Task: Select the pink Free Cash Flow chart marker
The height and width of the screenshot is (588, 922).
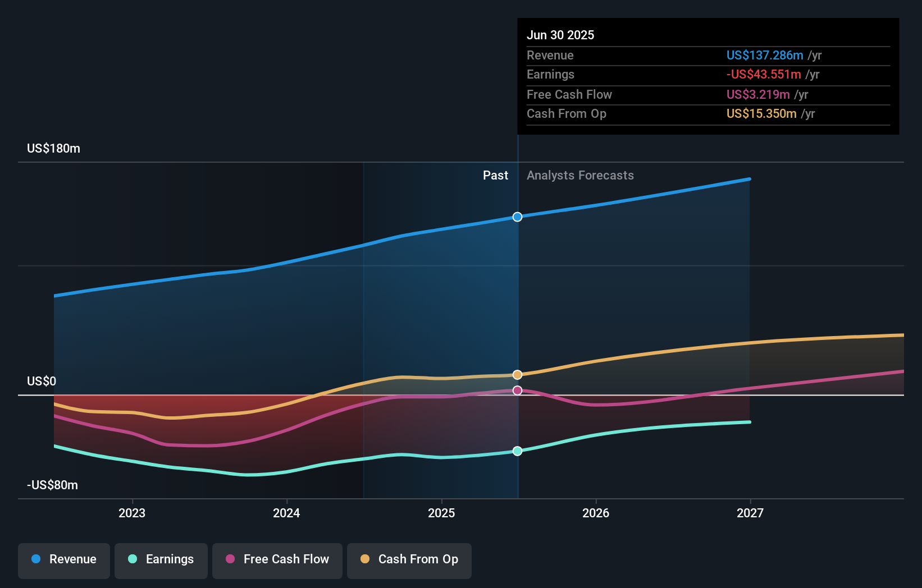Action: 517,391
